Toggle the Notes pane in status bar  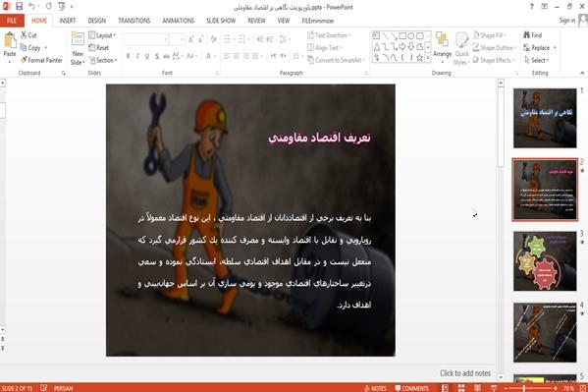point(375,388)
